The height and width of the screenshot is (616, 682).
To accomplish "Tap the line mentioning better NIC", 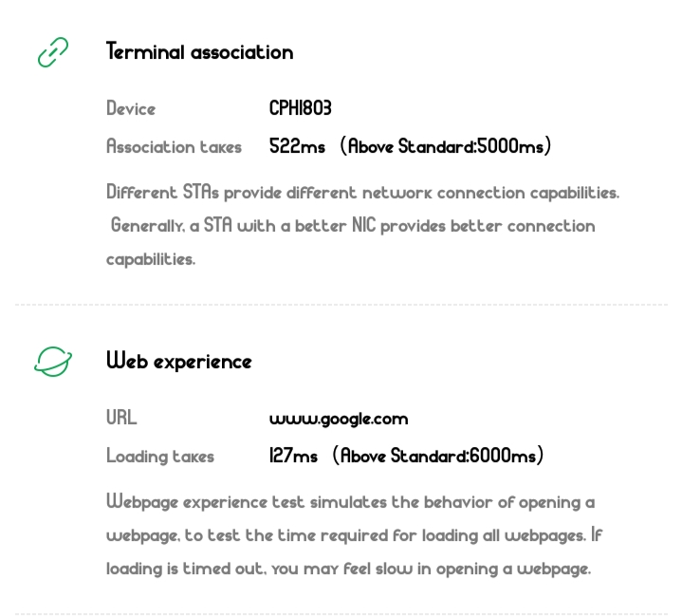I will (x=353, y=226).
